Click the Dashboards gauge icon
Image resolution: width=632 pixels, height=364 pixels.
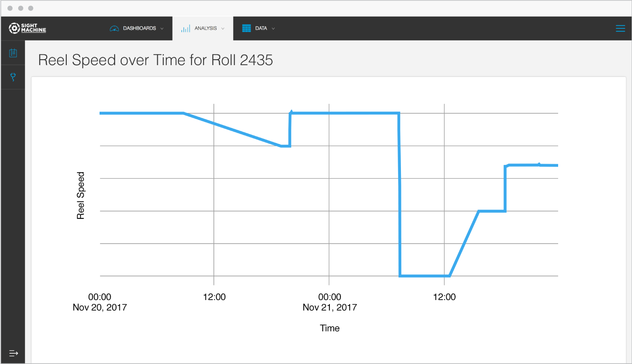[x=114, y=28]
